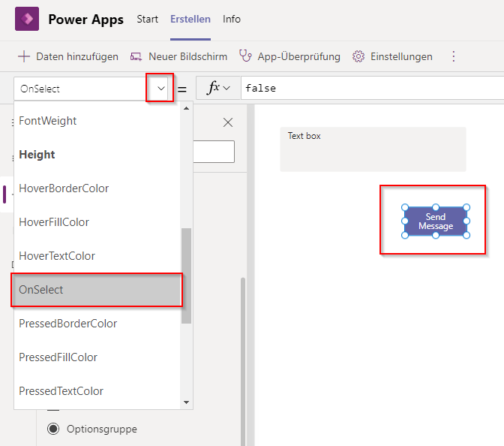Select Height from property list
The image size is (504, 446).
[97, 155]
